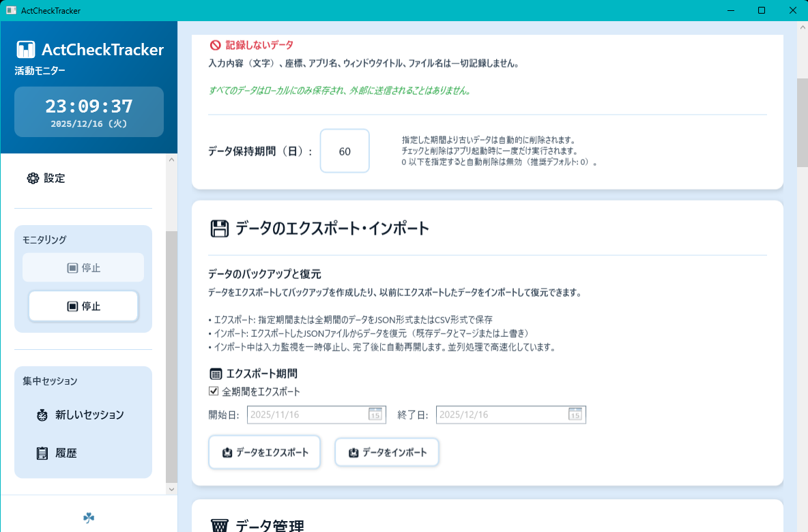
Task: Click the clover icon at sidebar bottom
Action: coord(89,518)
